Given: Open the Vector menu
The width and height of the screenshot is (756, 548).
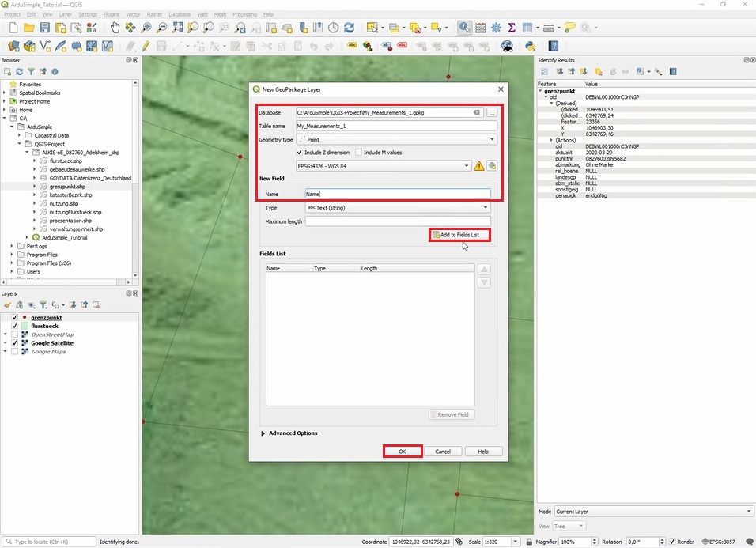Looking at the screenshot, I should point(133,14).
